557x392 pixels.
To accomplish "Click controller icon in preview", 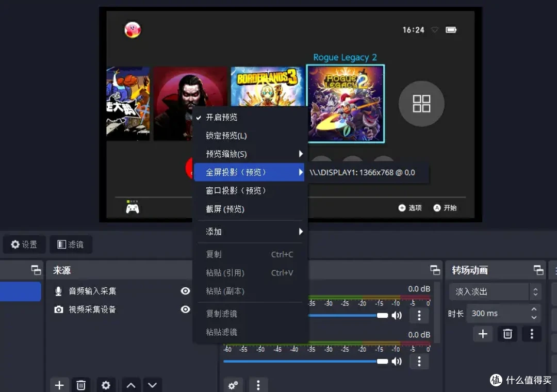I will (133, 208).
